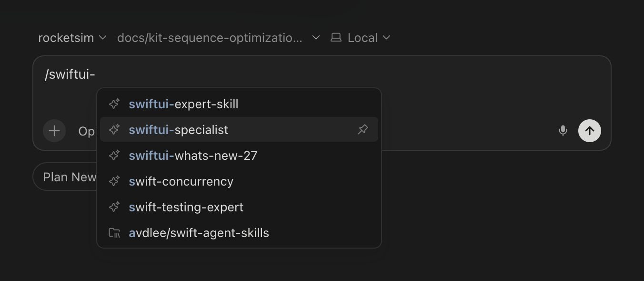The width and height of the screenshot is (644, 281).
Task: Open the rocketsim project dropdown
Action: click(72, 38)
